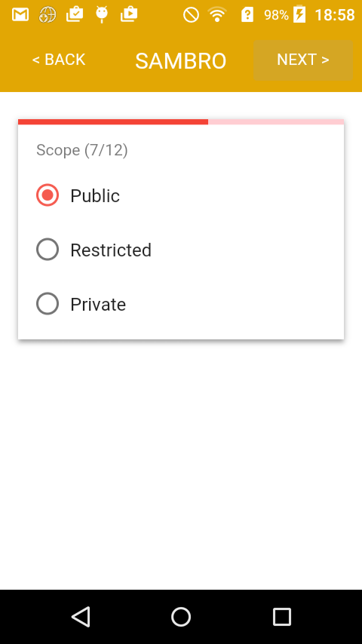Tap the Android home circle button
362x644 pixels.
[x=181, y=617]
